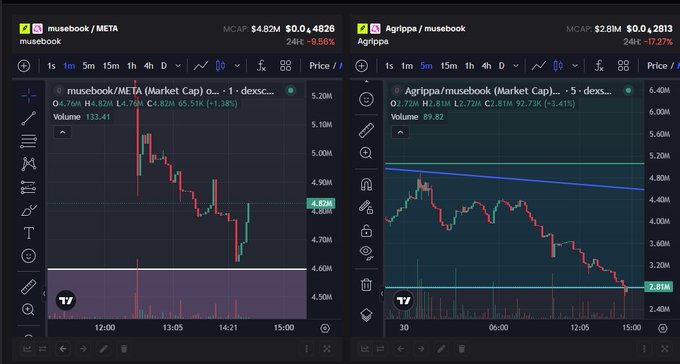Viewport: 680px width, 364px height.
Task: Click Price toggle in musebook chart toolbar
Action: point(320,66)
